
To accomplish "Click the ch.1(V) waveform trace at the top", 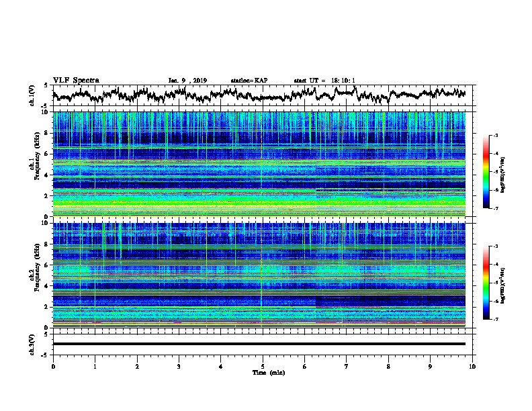I will 259,94.
